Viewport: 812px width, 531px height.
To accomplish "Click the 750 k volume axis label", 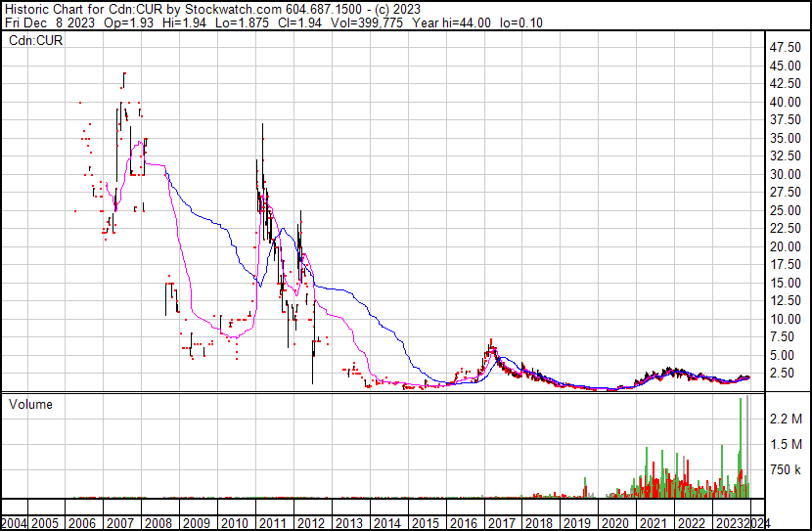I will [x=785, y=469].
